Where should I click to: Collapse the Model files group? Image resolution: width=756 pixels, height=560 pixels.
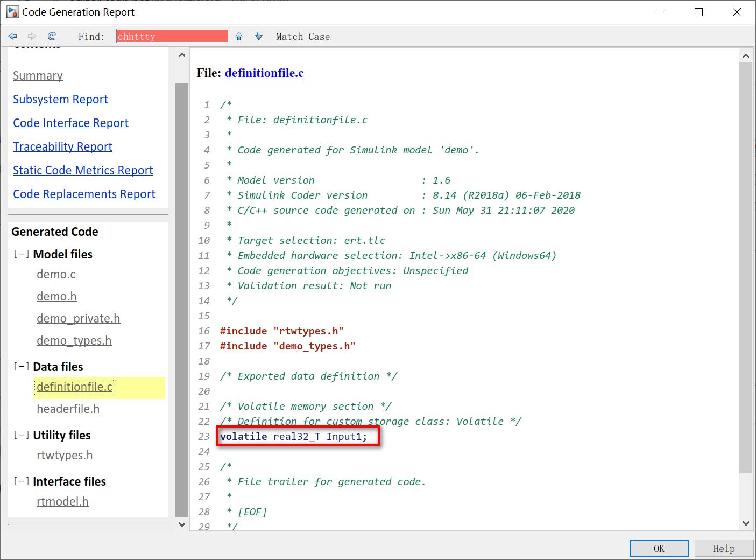point(22,254)
